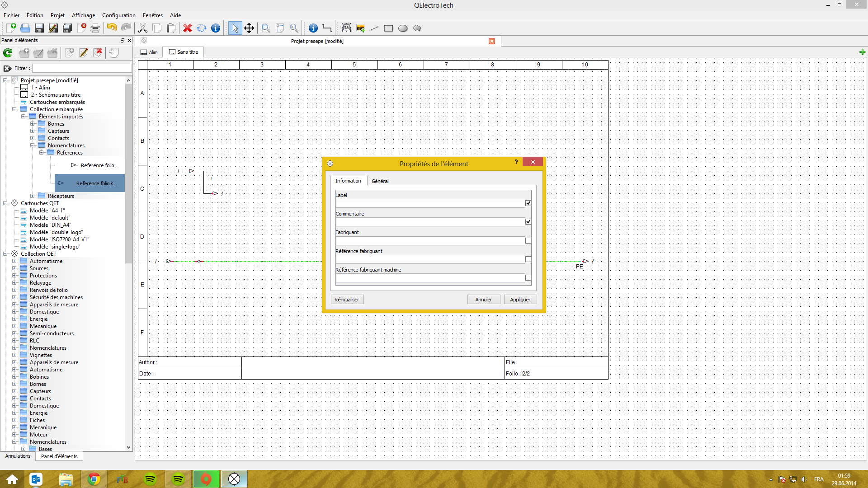
Task: Activate the move/pan cross-arrow tool
Action: pyautogui.click(x=249, y=28)
